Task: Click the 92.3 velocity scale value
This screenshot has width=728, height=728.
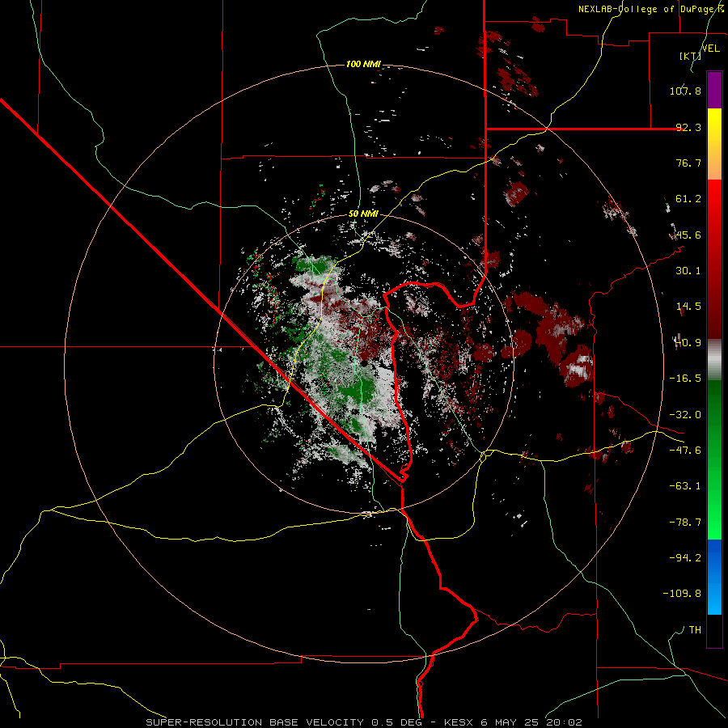Action: pyautogui.click(x=688, y=127)
